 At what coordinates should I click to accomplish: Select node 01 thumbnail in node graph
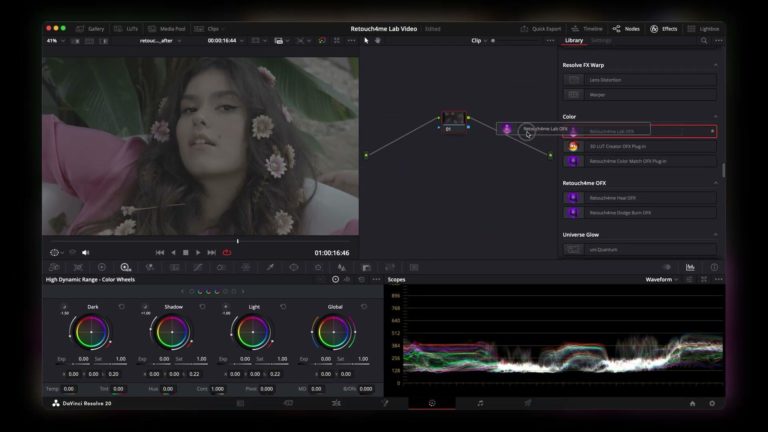click(453, 118)
